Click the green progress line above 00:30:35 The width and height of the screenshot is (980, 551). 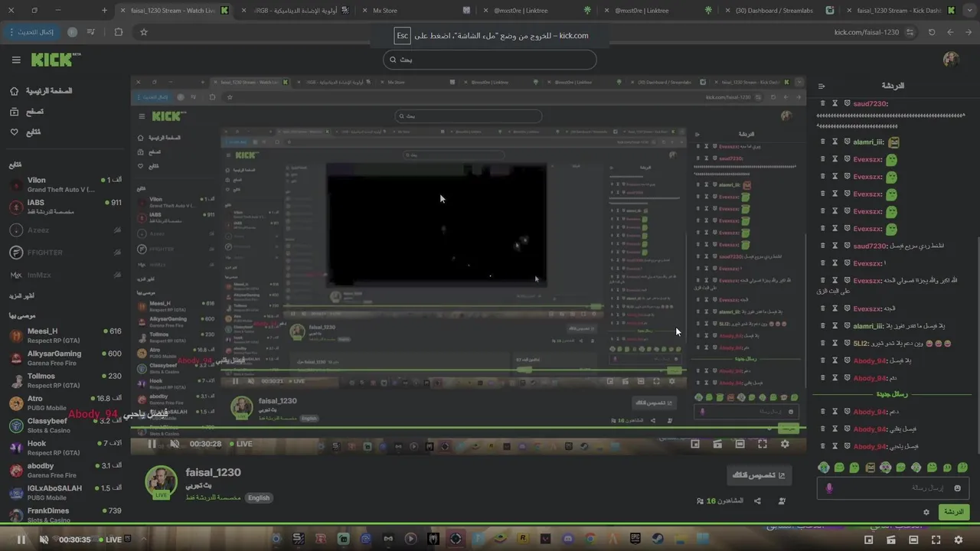point(490,525)
